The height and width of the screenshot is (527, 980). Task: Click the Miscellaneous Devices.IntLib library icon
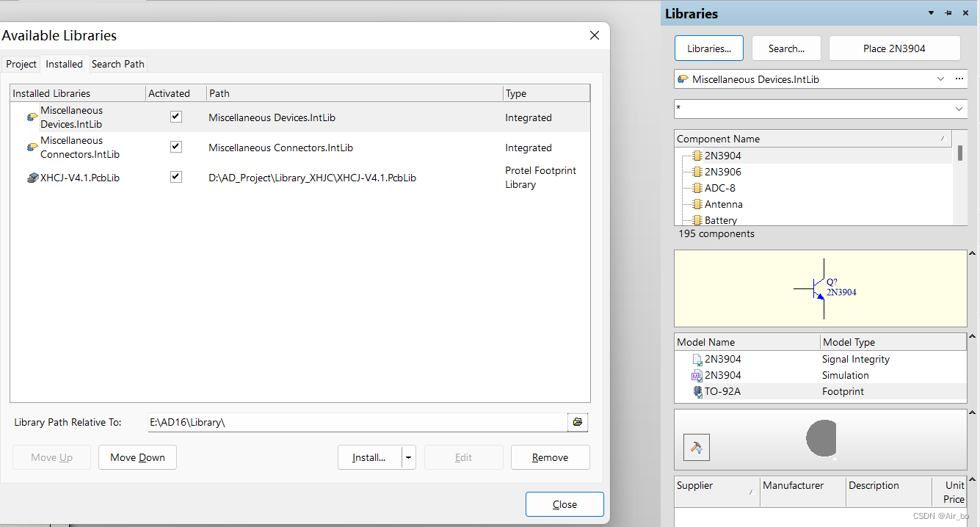coord(32,117)
